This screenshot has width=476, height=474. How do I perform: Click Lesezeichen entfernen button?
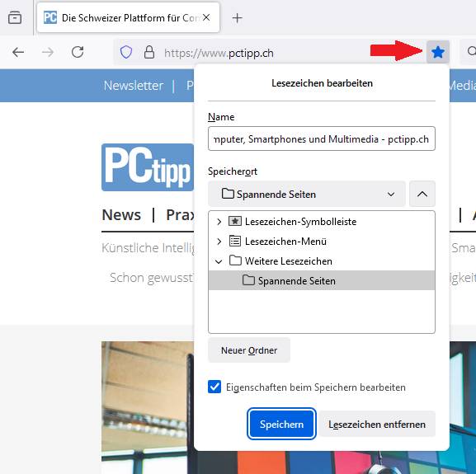pyautogui.click(x=377, y=424)
